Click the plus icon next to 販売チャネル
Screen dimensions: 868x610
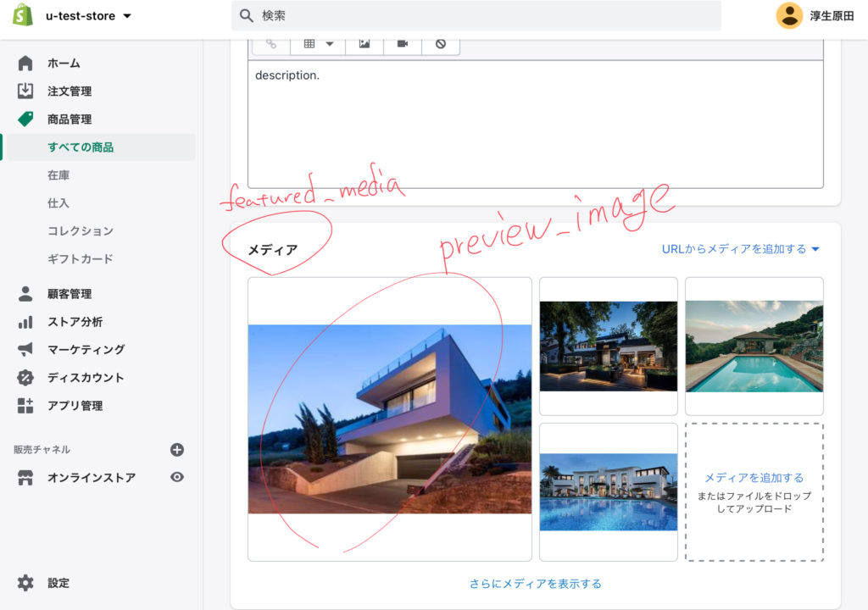coord(176,450)
